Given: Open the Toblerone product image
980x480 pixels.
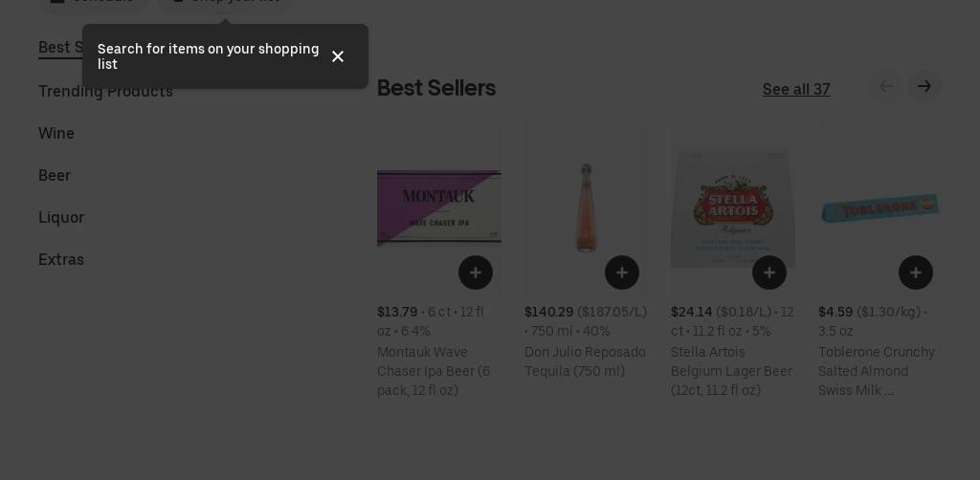Looking at the screenshot, I should click(x=879, y=206).
